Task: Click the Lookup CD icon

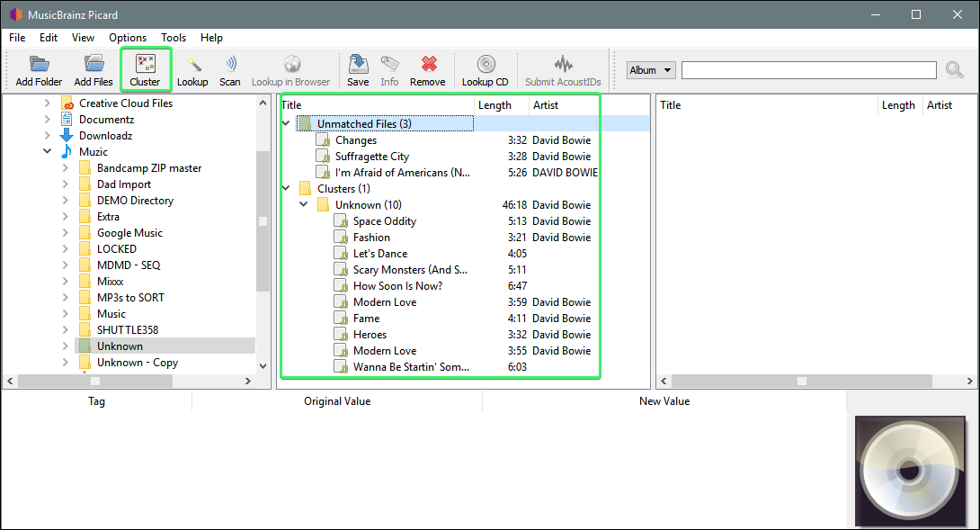Action: 486,64
